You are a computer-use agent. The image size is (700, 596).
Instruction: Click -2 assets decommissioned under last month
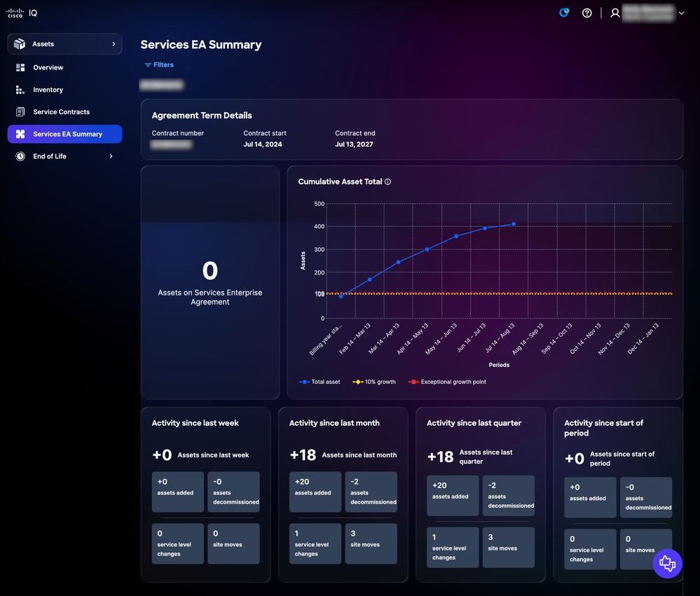pos(371,492)
